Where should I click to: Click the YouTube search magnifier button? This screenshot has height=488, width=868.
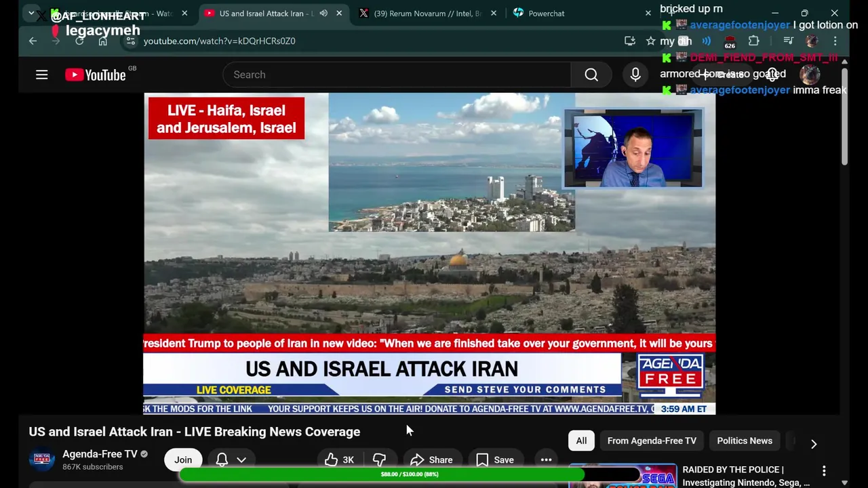(591, 75)
